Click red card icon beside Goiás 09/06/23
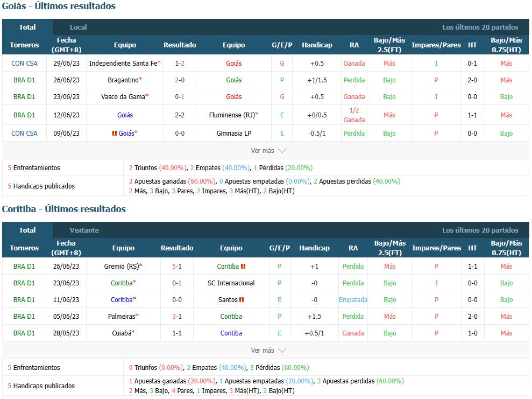Screen dimensions: 532x399 115,134
